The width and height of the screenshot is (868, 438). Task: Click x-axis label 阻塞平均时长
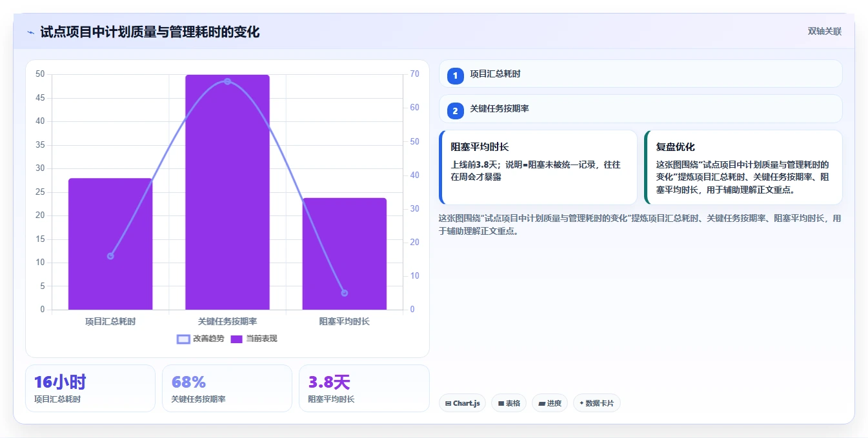[x=345, y=321]
